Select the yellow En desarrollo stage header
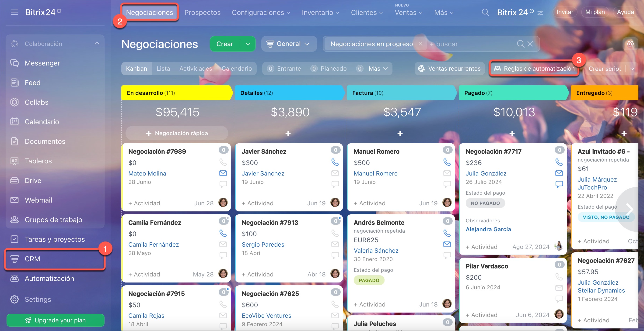 (x=177, y=93)
